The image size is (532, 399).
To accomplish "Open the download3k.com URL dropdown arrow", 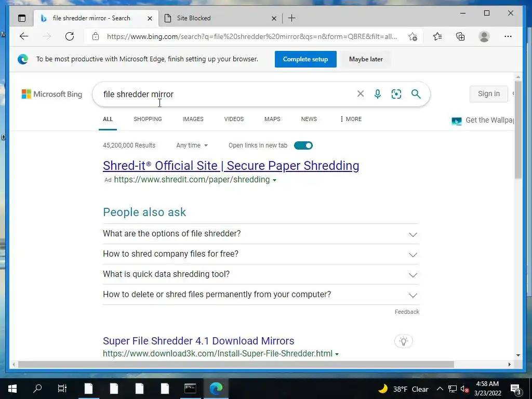I will (337, 354).
